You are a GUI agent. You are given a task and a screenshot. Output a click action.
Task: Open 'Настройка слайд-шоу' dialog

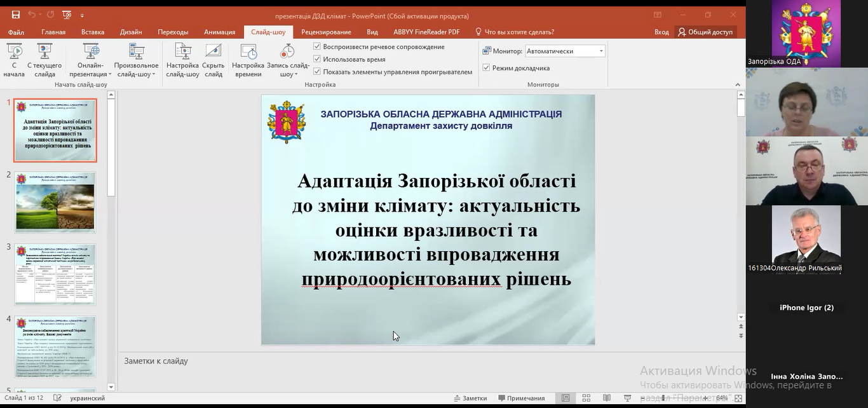click(183, 60)
